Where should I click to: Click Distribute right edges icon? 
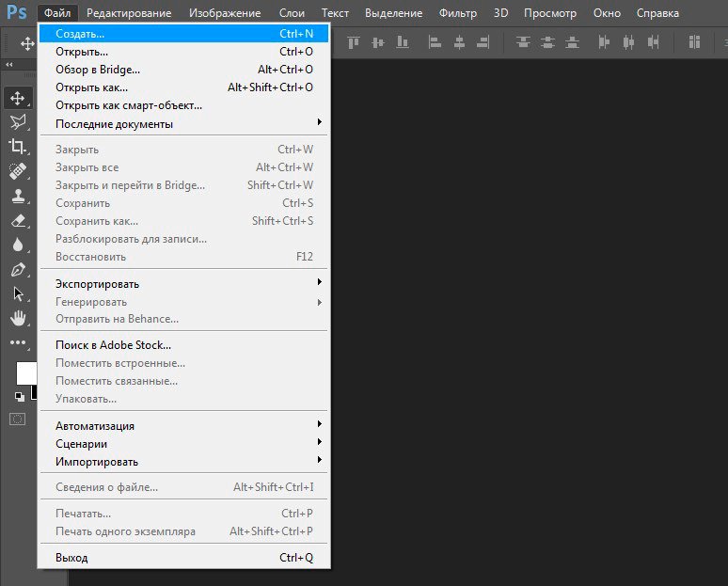[x=654, y=42]
